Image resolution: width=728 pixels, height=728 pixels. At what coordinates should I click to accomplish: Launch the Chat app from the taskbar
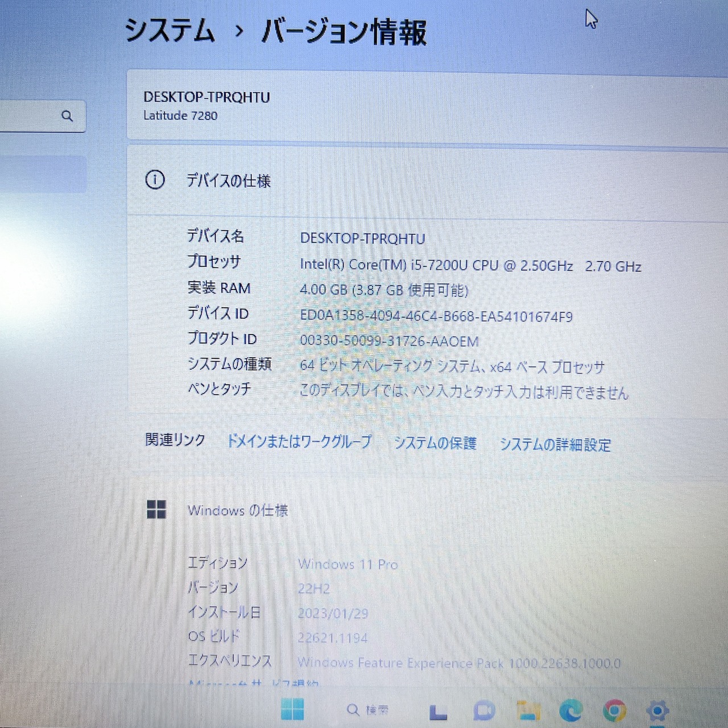[483, 711]
